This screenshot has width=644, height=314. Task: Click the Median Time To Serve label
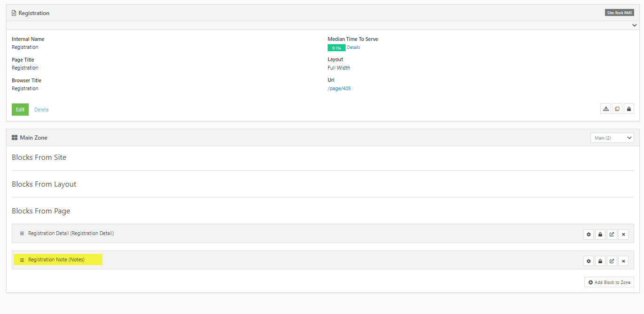(353, 39)
